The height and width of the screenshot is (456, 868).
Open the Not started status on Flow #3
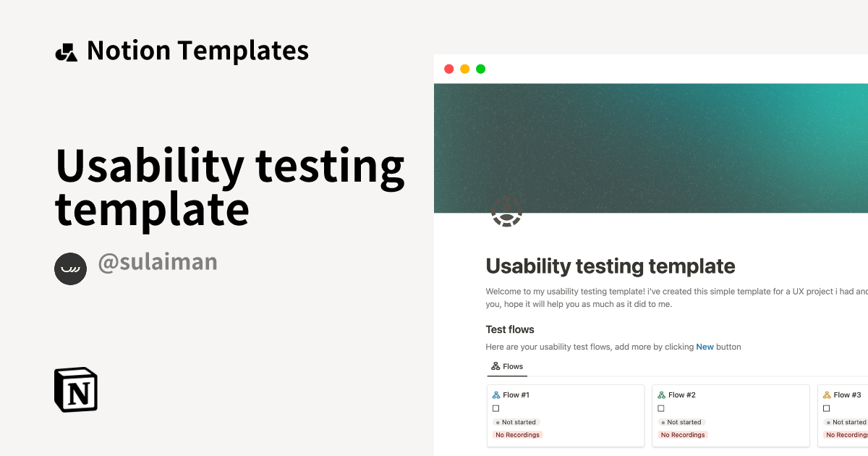click(846, 422)
